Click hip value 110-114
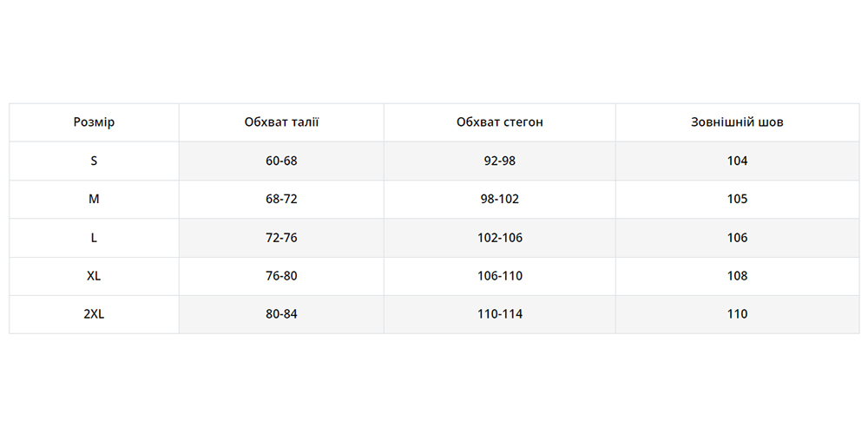This screenshot has width=868, height=434. pyautogui.click(x=500, y=314)
